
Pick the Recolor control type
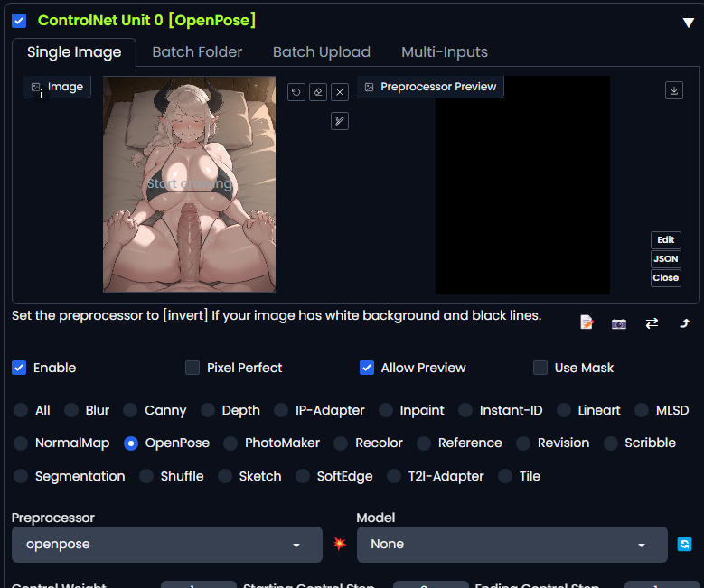tap(341, 443)
